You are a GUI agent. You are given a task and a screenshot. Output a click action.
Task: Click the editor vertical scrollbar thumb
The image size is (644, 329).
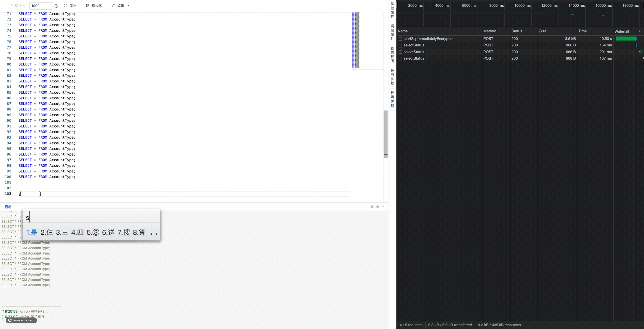click(x=385, y=133)
